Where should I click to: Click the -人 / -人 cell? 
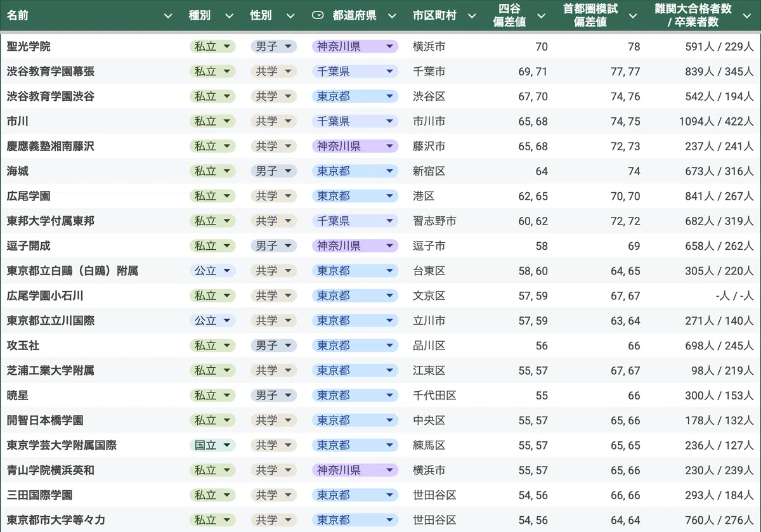734,295
